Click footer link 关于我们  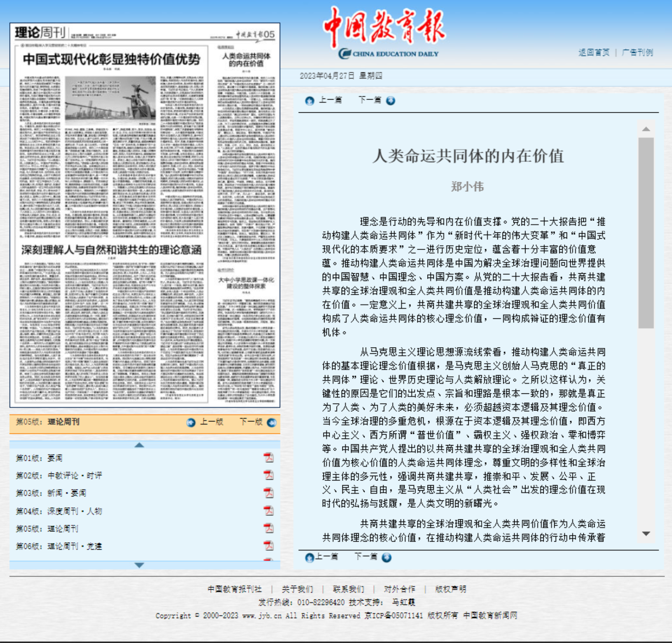tap(297, 589)
